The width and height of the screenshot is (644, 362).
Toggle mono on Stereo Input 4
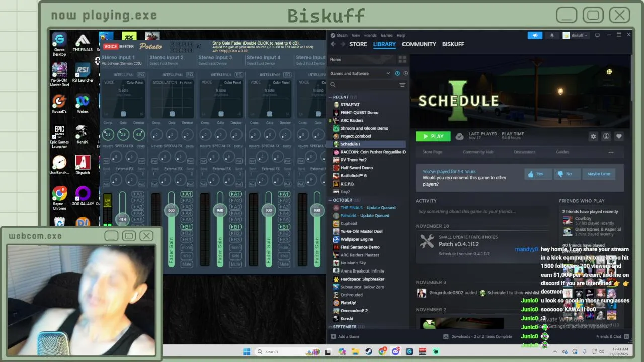click(x=284, y=247)
